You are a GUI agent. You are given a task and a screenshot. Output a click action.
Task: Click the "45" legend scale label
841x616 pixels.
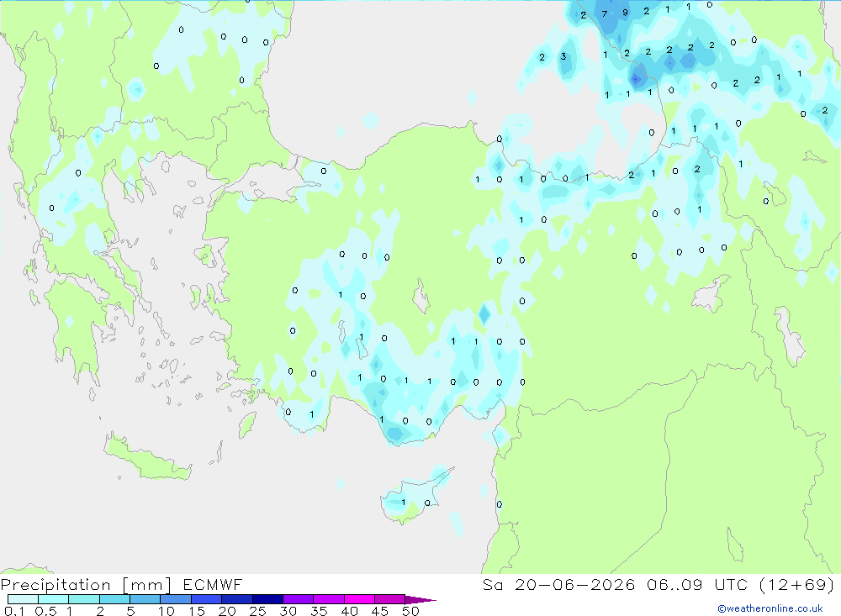[x=380, y=611]
